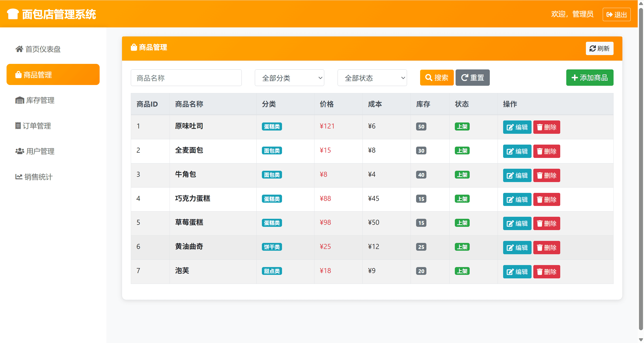Click the 上架 status badge for 牛角包
This screenshot has width=644, height=343.
pos(462,174)
